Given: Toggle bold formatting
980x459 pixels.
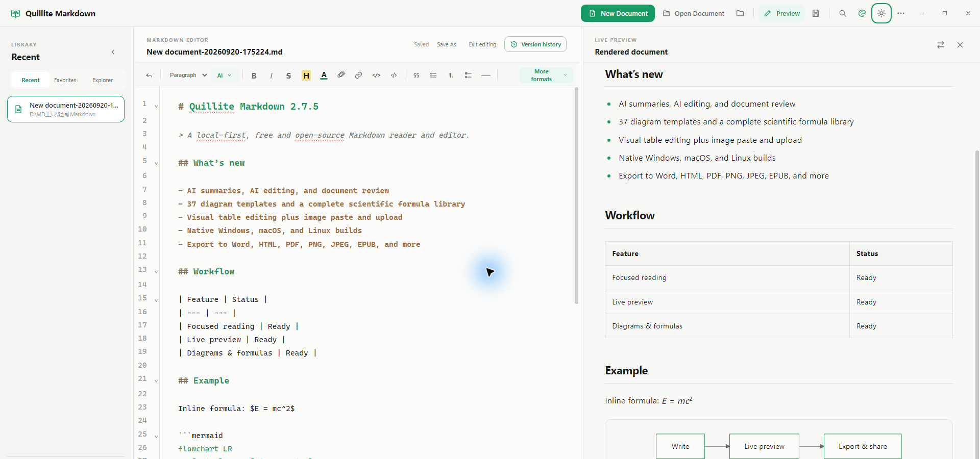Looking at the screenshot, I should click(x=254, y=75).
